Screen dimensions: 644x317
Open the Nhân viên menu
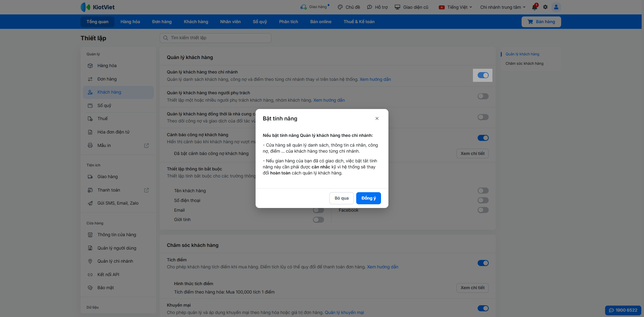coord(230,22)
